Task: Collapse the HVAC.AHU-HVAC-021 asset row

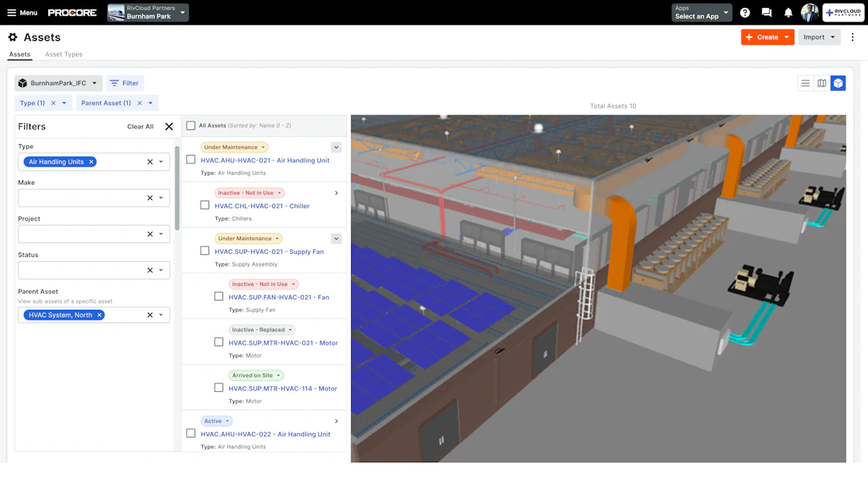Action: tap(336, 147)
